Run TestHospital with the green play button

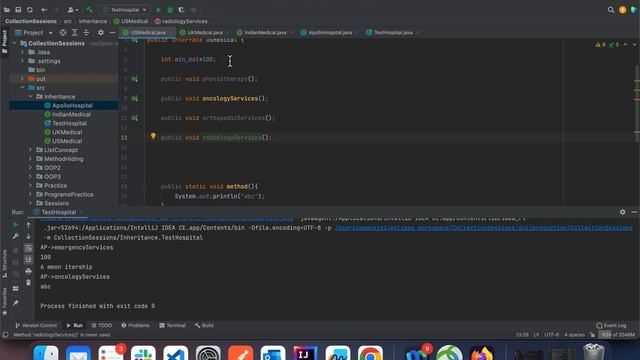pyautogui.click(x=159, y=10)
